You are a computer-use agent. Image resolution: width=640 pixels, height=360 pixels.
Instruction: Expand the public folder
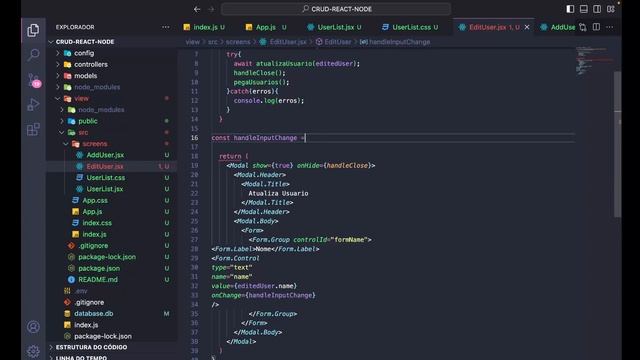click(x=88, y=121)
